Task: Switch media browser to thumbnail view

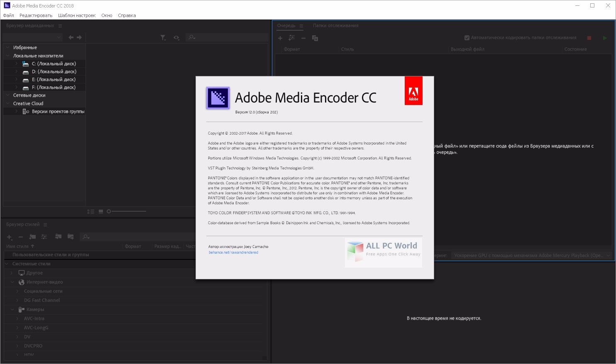Action: (x=101, y=212)
